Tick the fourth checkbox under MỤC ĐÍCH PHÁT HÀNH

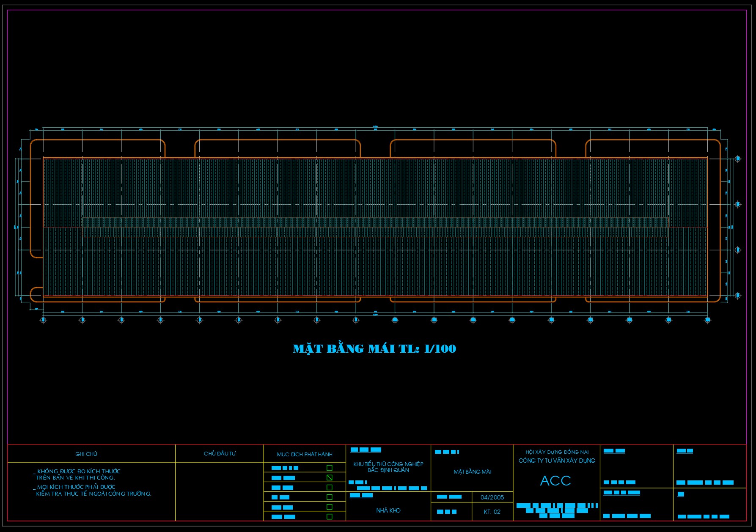pos(330,497)
